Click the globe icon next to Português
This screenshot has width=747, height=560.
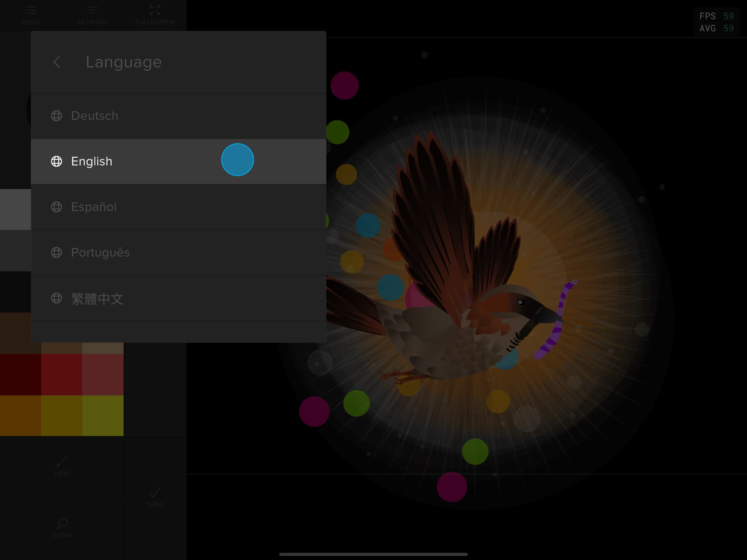coord(56,253)
